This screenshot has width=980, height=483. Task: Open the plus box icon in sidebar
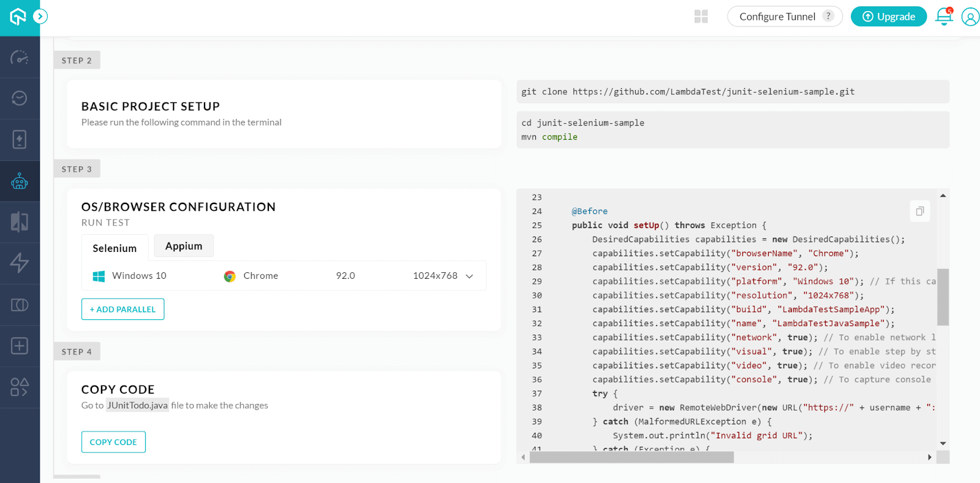(20, 346)
